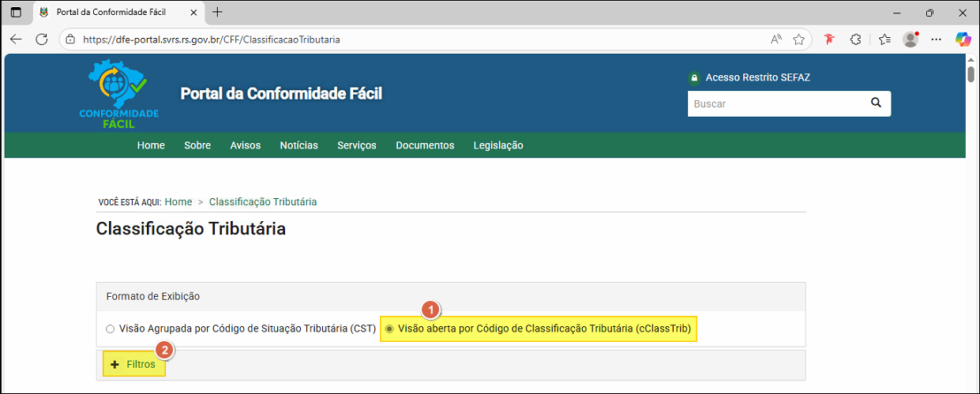Open the Avisos menu item

coord(246,145)
